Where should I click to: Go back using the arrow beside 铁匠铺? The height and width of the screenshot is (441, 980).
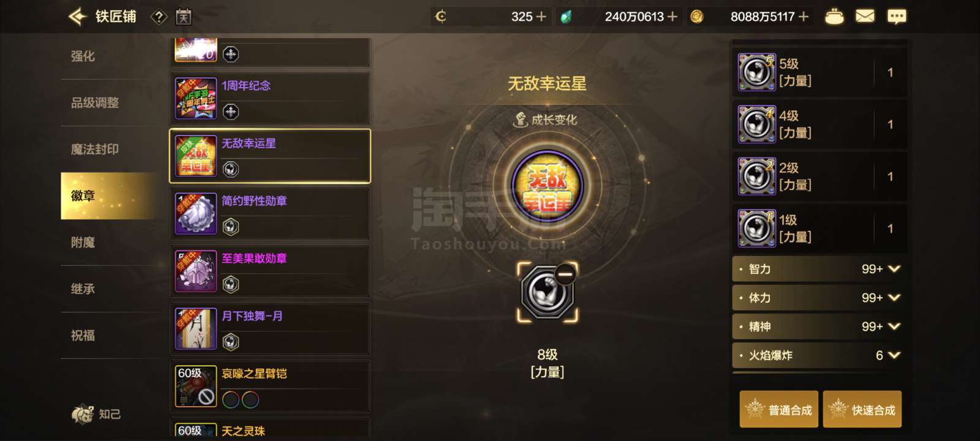tap(78, 17)
